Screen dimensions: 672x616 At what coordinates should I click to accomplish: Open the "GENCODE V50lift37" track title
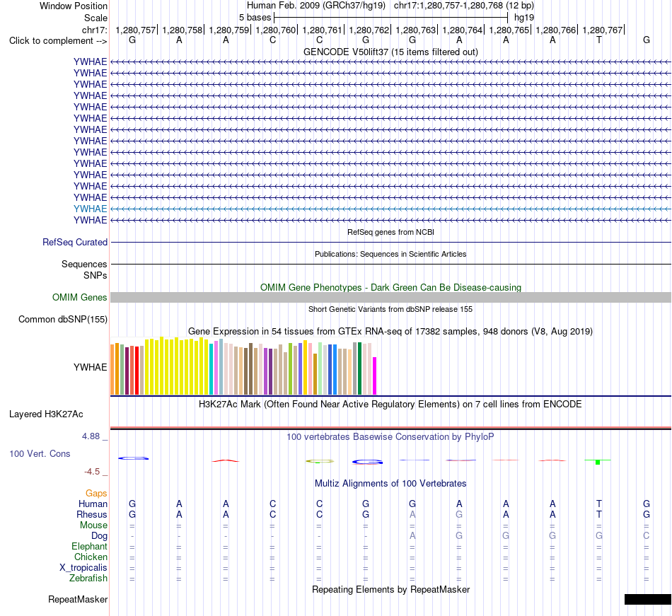tap(390, 52)
